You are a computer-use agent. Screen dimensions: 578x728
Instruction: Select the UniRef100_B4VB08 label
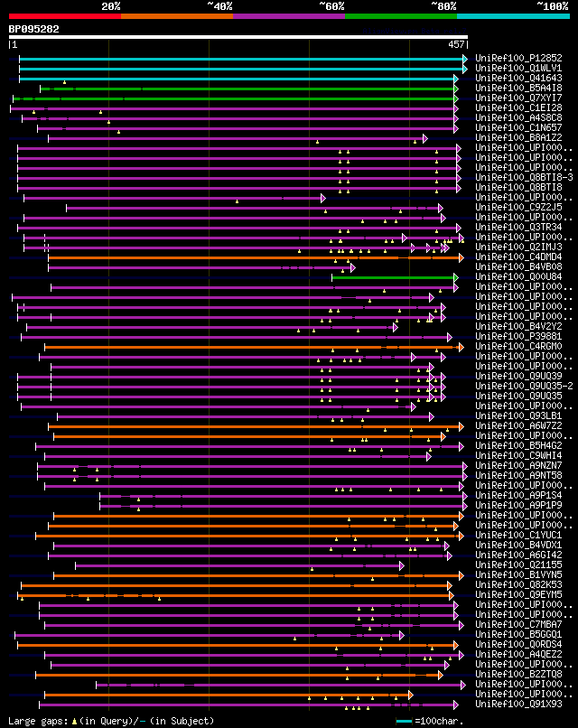[518, 267]
